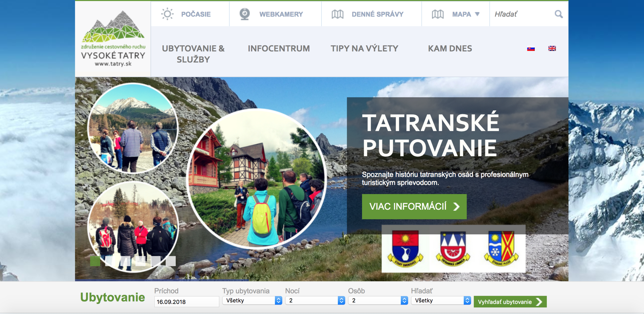
Task: Click the Denné správy map icon
Action: pyautogui.click(x=337, y=14)
